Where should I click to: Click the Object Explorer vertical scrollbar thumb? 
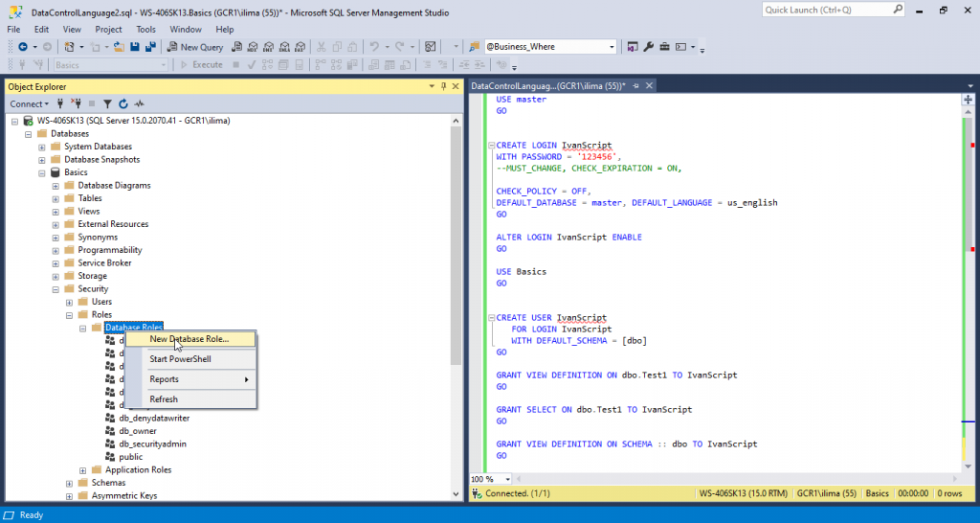point(456,244)
